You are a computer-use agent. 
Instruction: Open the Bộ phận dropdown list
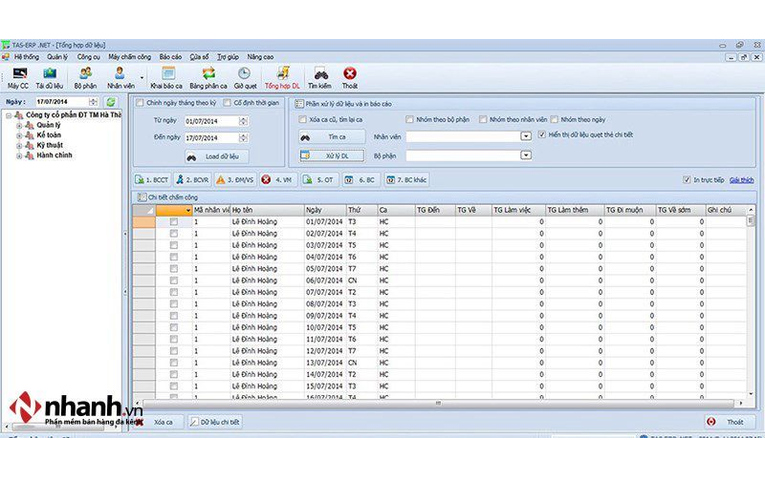click(526, 155)
